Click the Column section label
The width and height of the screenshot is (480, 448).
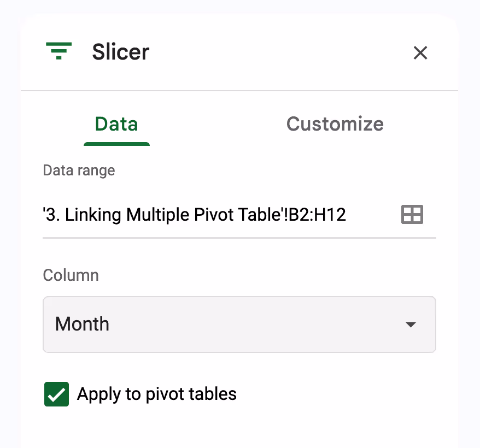71,275
